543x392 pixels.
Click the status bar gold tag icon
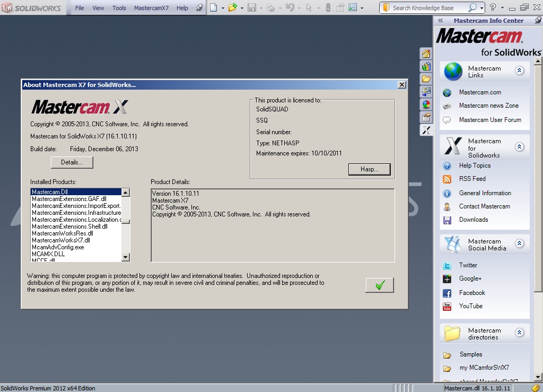[x=536, y=388]
